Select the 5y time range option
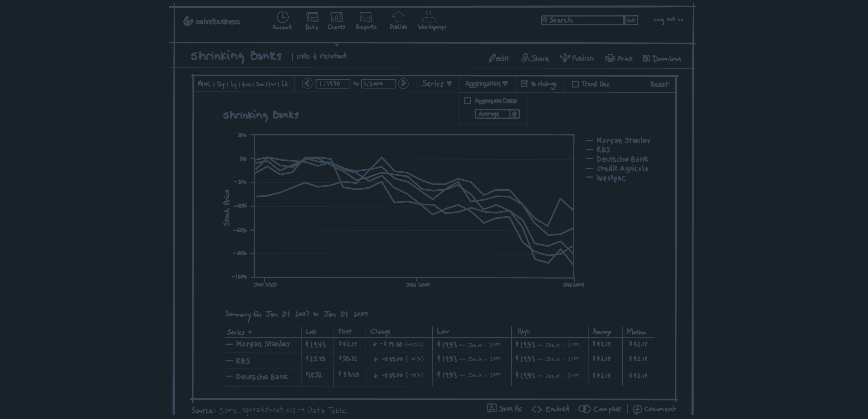The width and height of the screenshot is (868, 419). (221, 84)
